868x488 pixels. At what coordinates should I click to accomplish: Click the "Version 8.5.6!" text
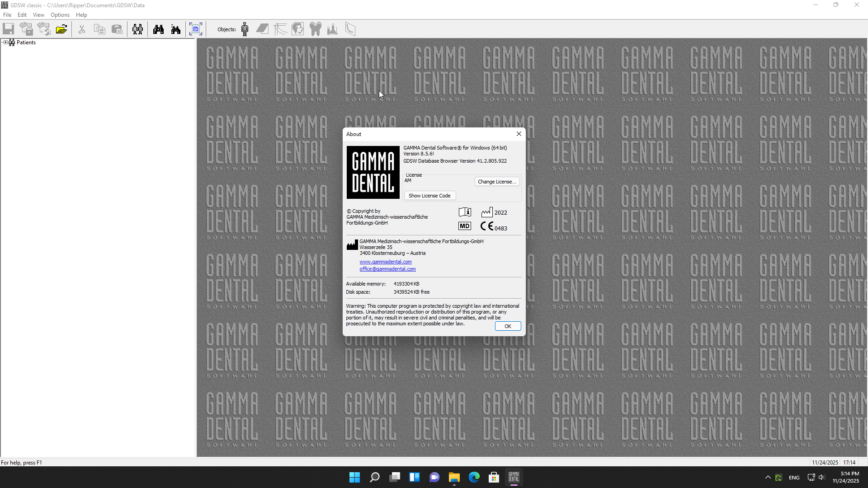(x=419, y=154)
